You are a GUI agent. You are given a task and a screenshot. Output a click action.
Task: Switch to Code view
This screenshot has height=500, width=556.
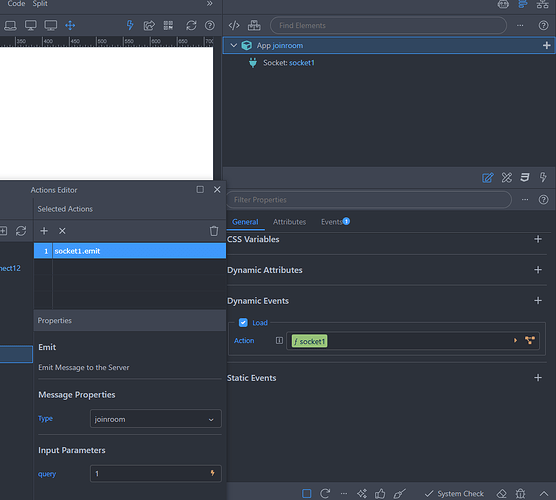16,4
